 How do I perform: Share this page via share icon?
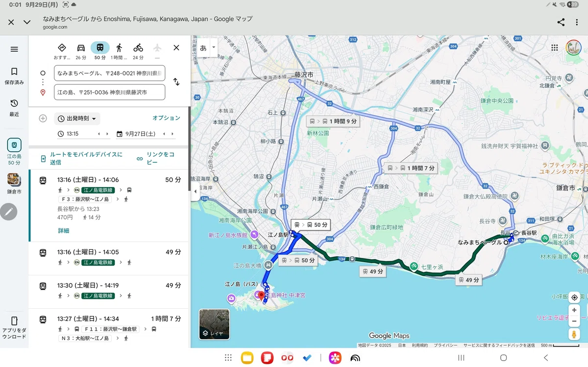(561, 22)
